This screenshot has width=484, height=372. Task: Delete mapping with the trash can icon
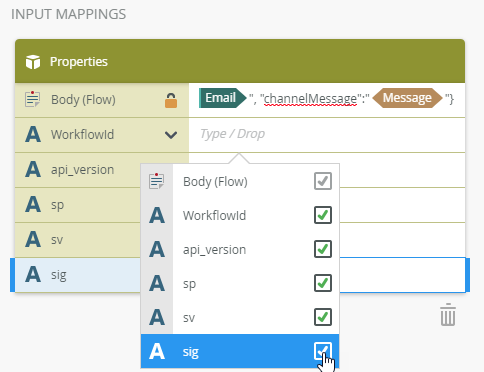(448, 314)
